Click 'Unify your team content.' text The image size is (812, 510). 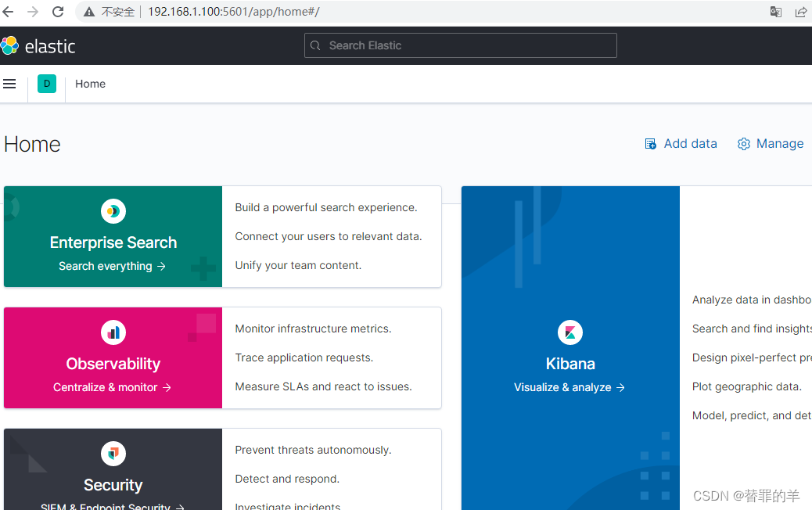[298, 266]
